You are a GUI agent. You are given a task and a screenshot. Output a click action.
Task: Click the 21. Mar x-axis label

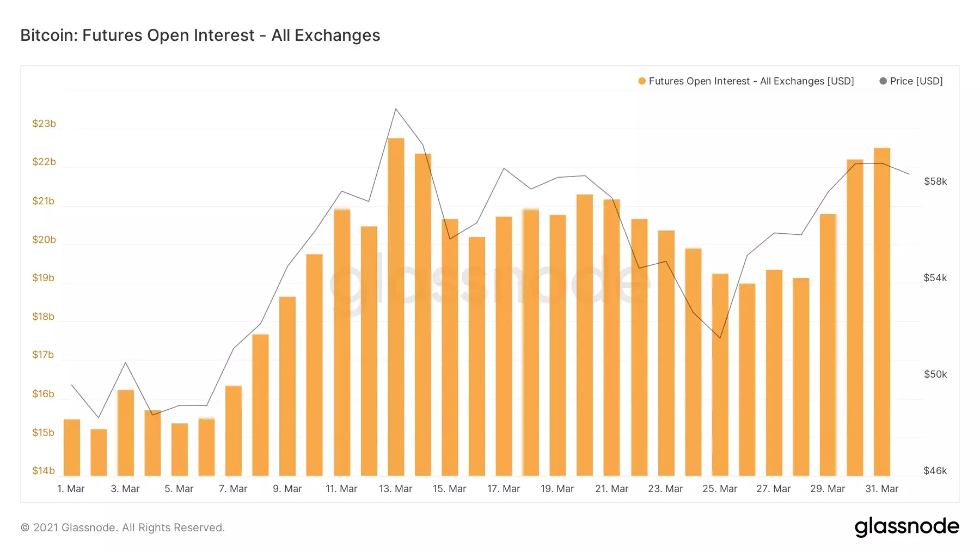tap(612, 489)
